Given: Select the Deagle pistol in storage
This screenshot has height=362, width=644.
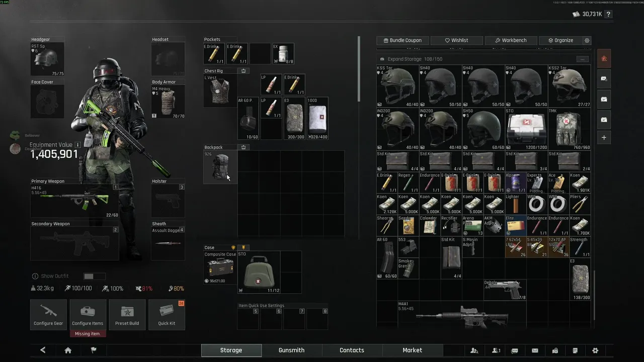Looking at the screenshot, I should click(x=505, y=290).
